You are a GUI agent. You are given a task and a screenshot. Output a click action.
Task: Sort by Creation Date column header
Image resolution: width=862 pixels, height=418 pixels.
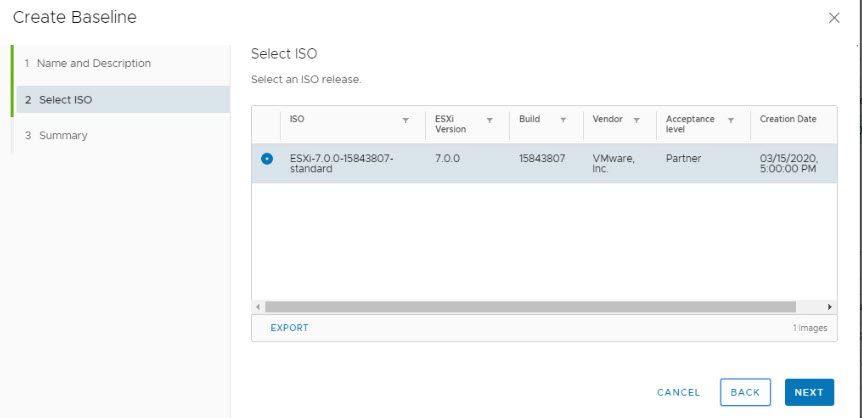pos(788,119)
